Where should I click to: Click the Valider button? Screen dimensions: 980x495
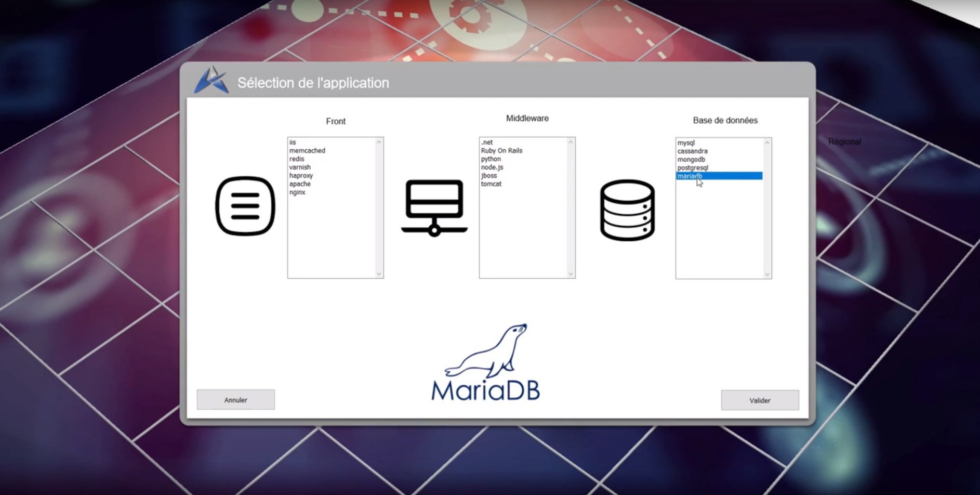[760, 400]
